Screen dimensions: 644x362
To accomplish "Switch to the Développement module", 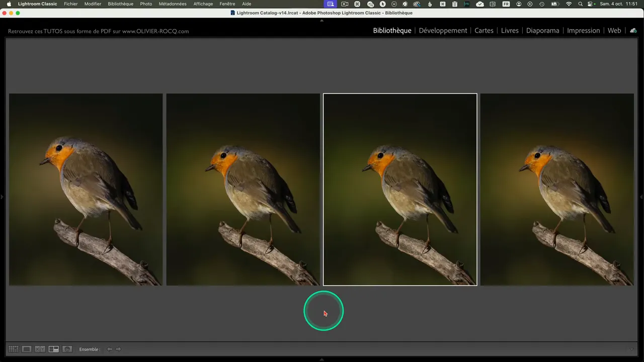I will click(443, 31).
